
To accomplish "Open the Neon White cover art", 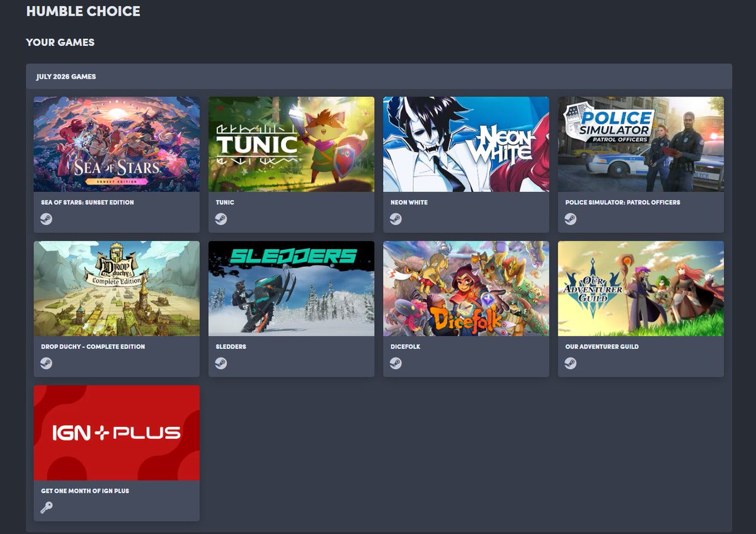I will [x=466, y=144].
